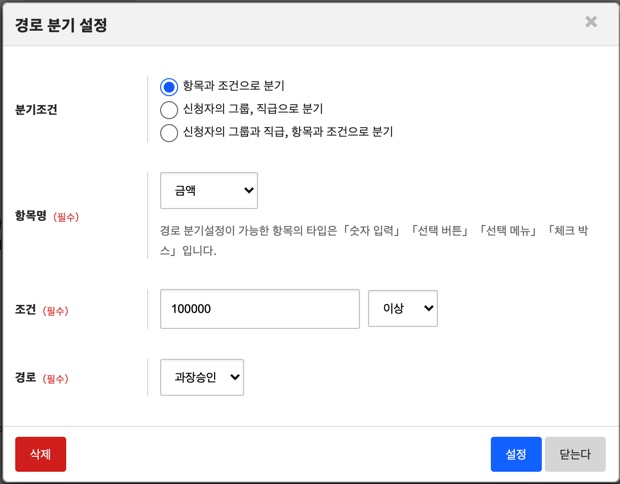Click the 분기조건 field label
The height and width of the screenshot is (484, 620).
36,109
